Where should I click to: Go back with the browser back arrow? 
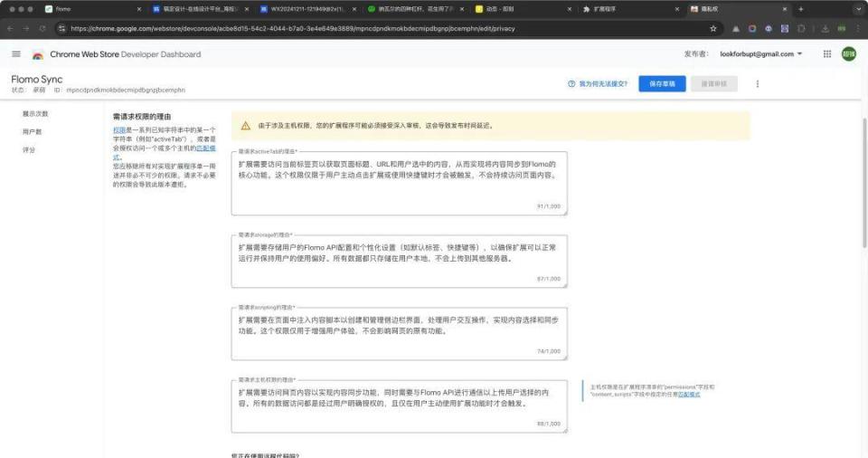pos(10,28)
